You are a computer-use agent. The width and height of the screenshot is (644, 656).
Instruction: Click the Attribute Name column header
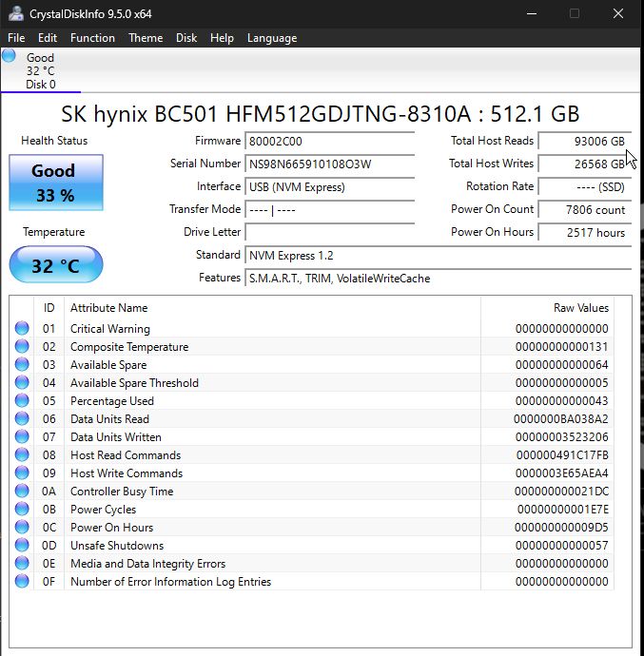(272, 308)
